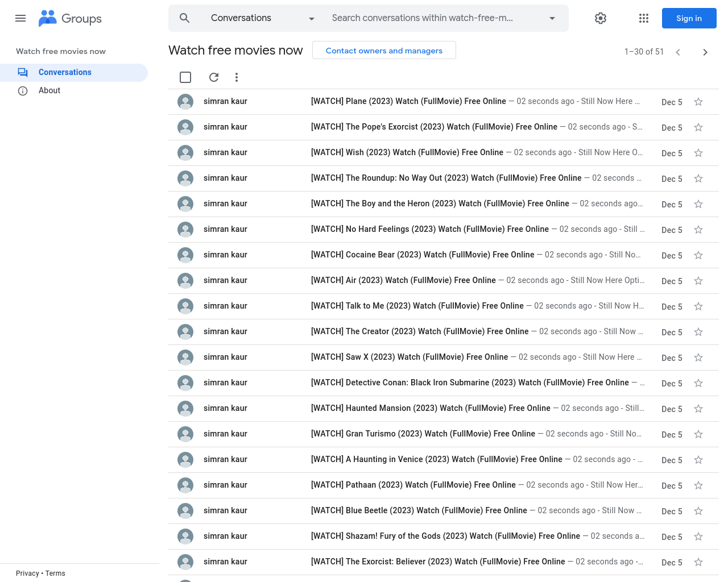Click the Google Groups logo
This screenshot has width=728, height=582.
coord(70,18)
